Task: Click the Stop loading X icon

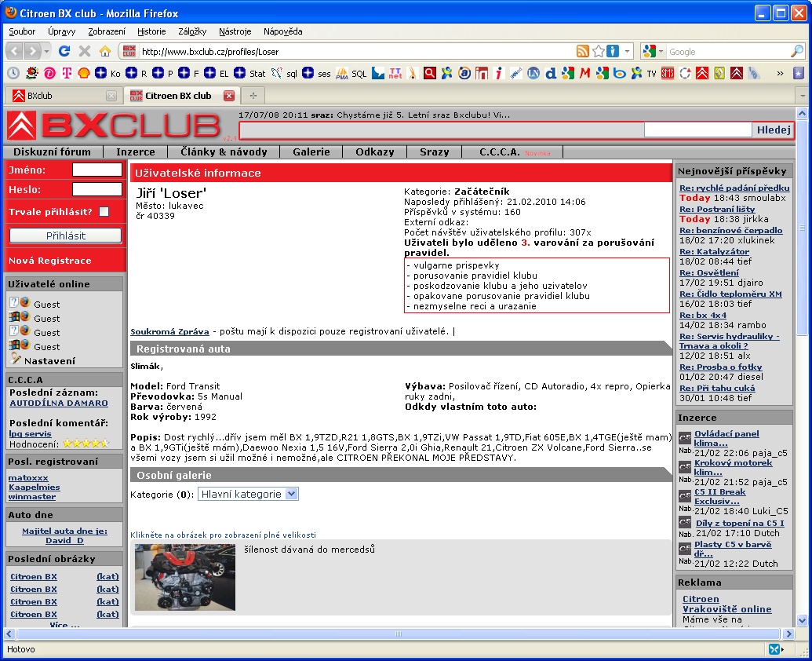Action: 85,51
